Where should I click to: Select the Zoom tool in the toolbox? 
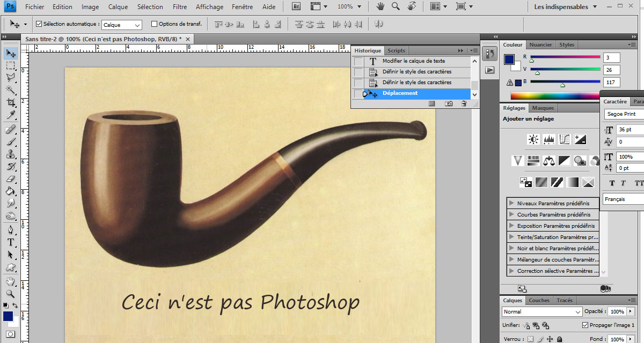coord(11,294)
